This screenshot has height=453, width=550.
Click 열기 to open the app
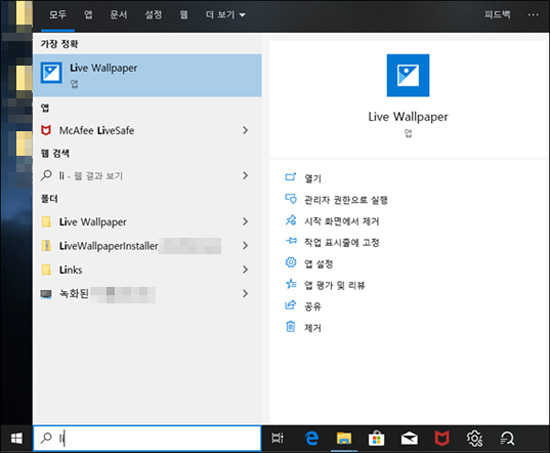(x=313, y=178)
